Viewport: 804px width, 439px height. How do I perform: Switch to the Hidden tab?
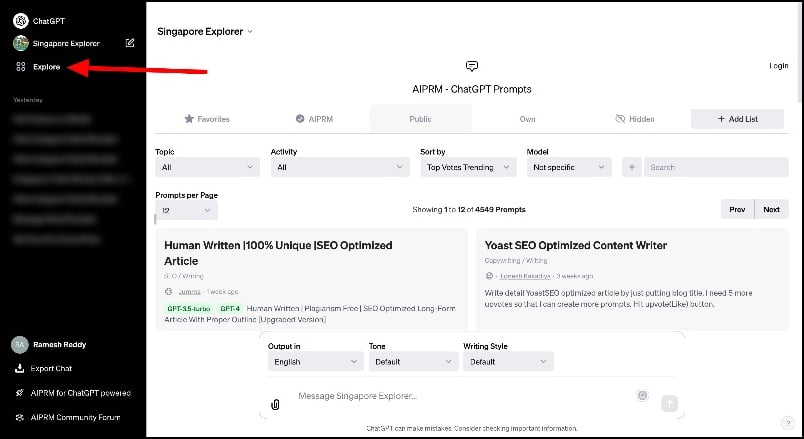click(634, 119)
